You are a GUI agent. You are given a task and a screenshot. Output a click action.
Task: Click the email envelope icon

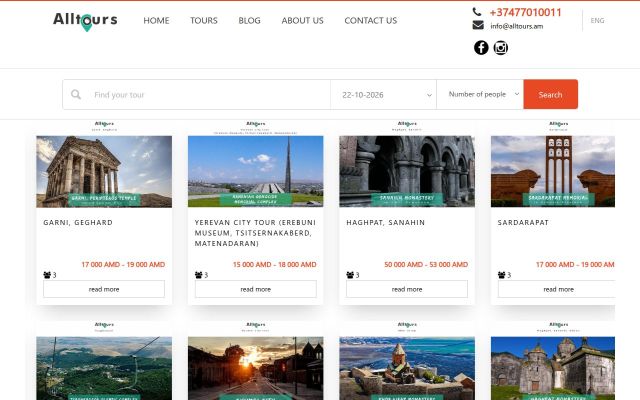(478, 25)
